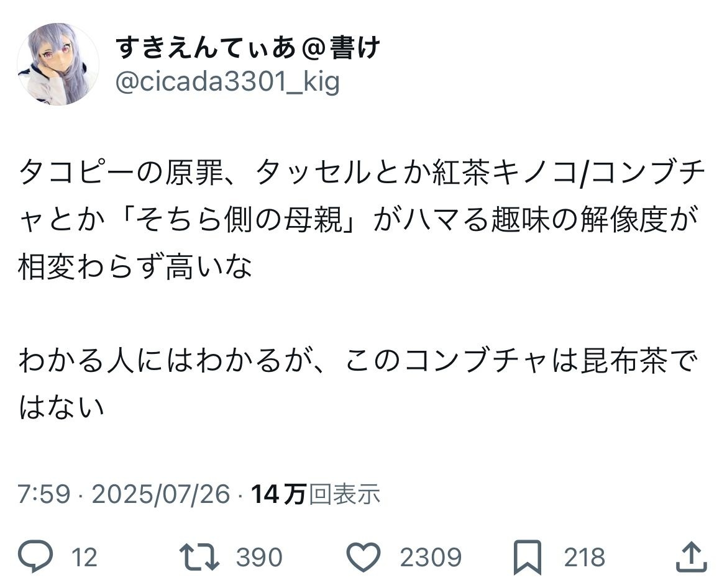Tap the retweet arrows icon
The width and height of the screenshot is (727, 588).
[199, 557]
